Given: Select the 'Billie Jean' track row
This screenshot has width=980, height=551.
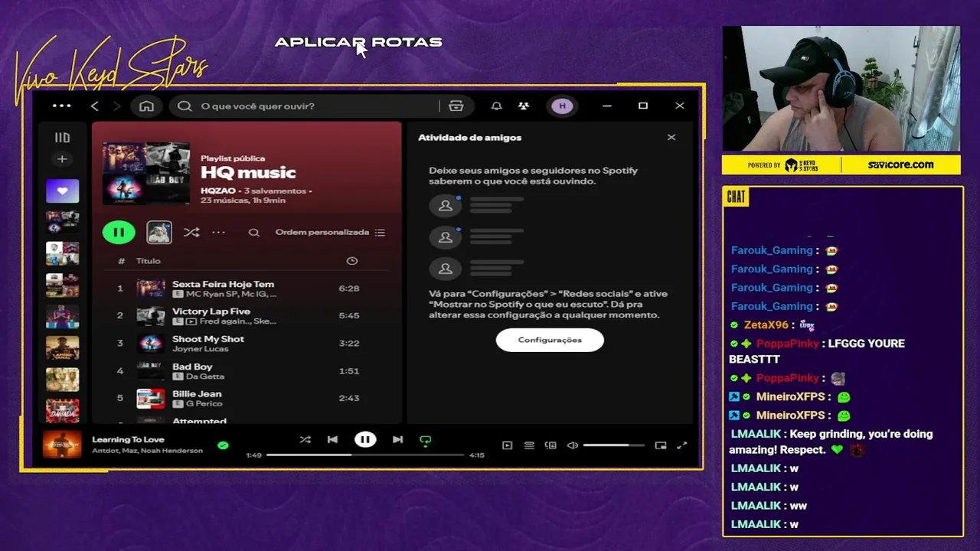Looking at the screenshot, I should [x=245, y=398].
